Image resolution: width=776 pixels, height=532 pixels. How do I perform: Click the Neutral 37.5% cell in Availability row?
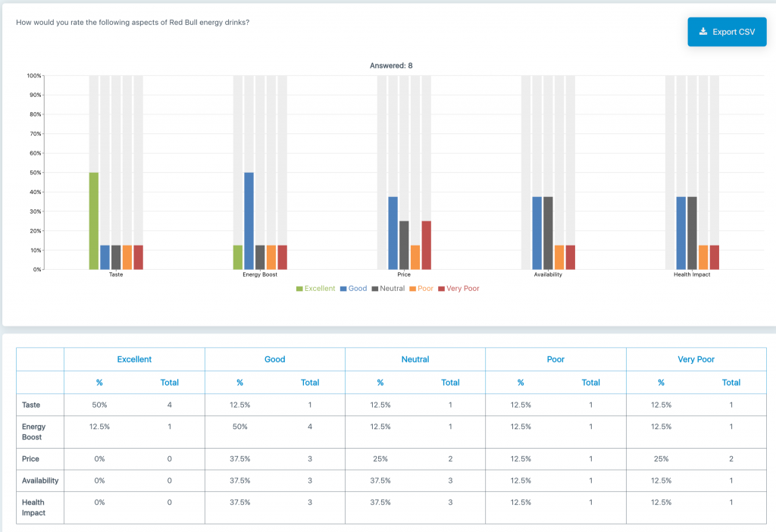tap(380, 480)
